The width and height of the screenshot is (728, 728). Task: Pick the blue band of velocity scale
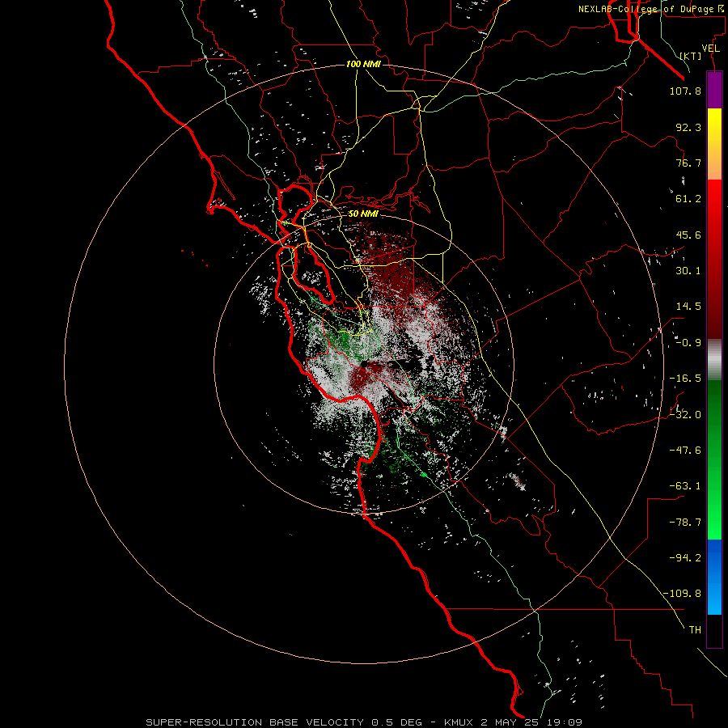(714, 577)
